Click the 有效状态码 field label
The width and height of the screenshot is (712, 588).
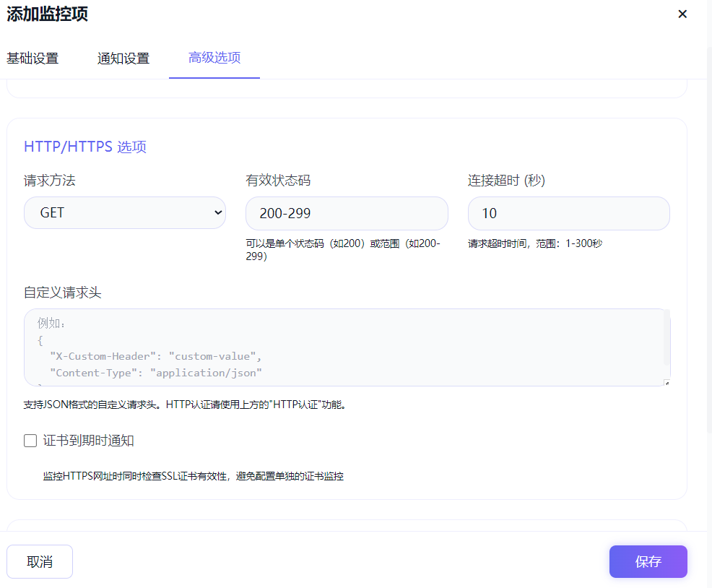pyautogui.click(x=278, y=181)
